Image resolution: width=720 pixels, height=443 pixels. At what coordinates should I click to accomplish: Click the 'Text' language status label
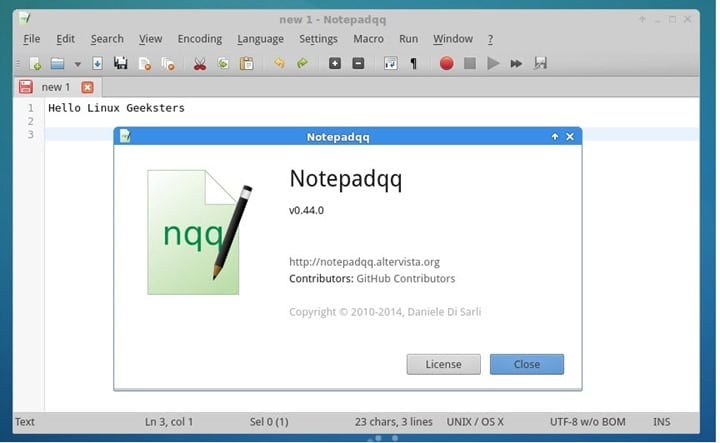25,422
